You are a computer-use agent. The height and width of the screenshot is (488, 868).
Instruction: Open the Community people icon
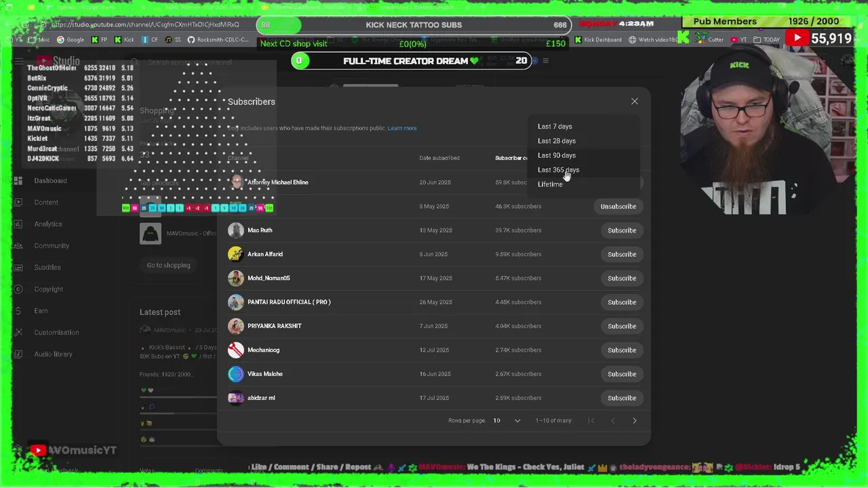point(18,246)
